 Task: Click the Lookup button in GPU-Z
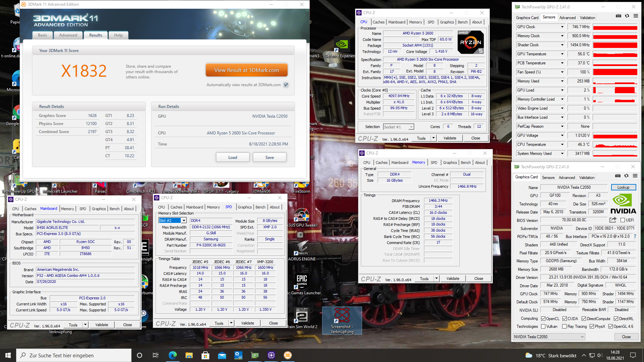[x=623, y=187]
